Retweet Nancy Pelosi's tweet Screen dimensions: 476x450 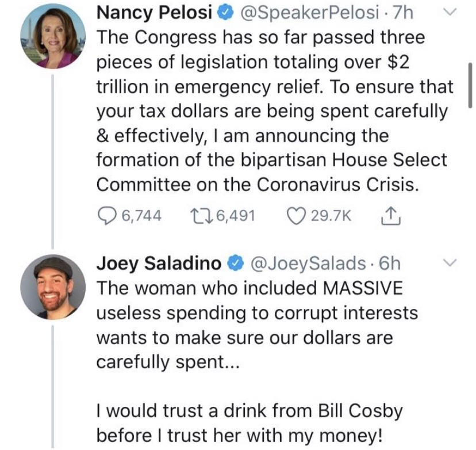(199, 215)
